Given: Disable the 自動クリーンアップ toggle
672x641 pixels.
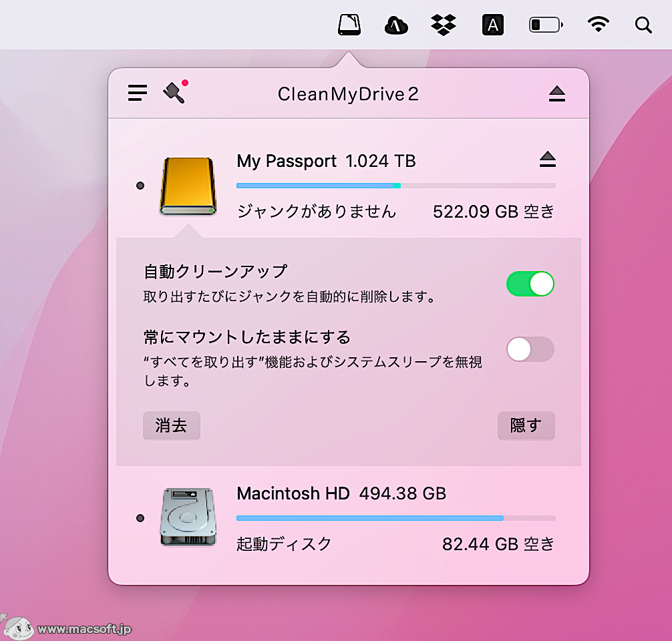Looking at the screenshot, I should point(530,284).
